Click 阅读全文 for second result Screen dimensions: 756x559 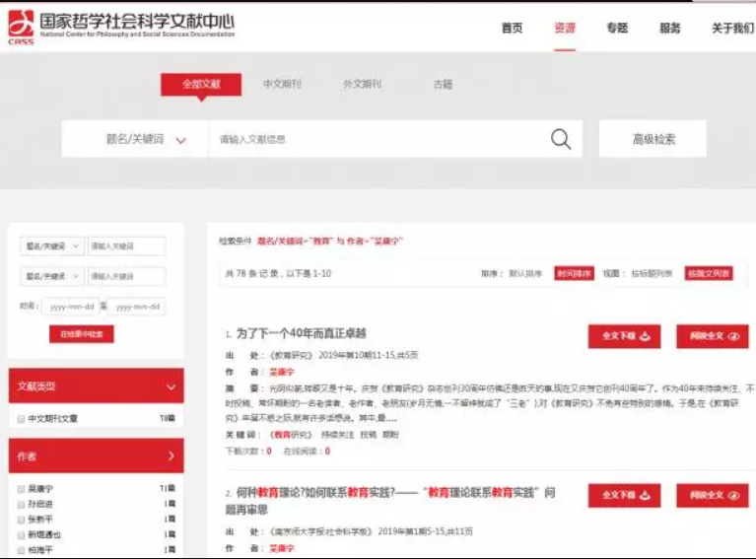click(x=713, y=495)
